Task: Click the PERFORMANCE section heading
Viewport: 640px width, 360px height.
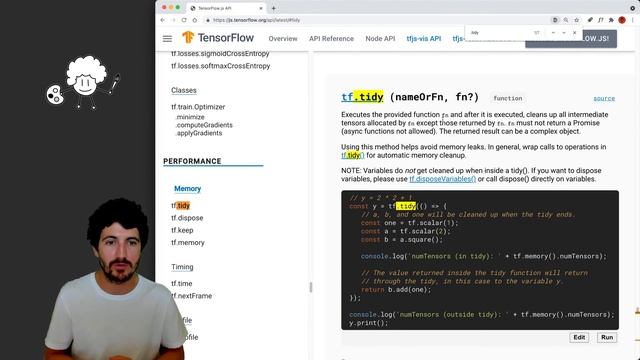Action: pyautogui.click(x=192, y=161)
